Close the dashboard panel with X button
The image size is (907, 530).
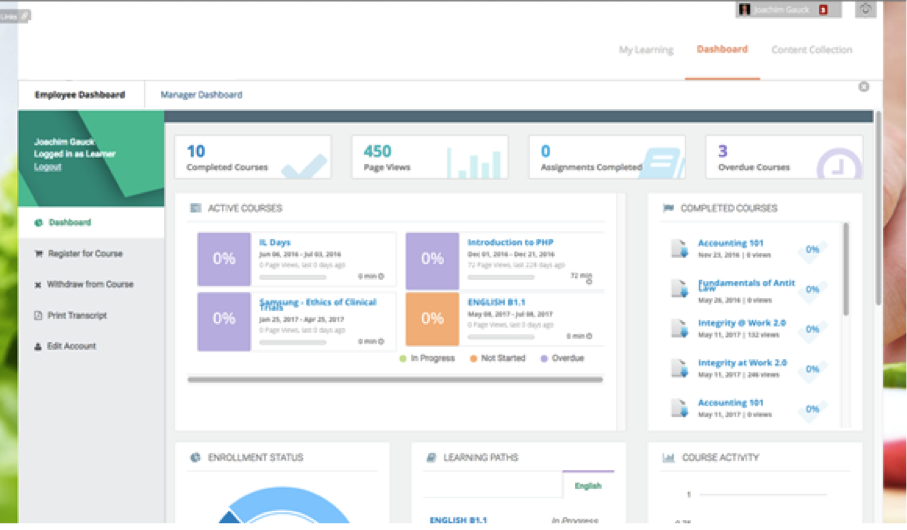click(x=864, y=87)
